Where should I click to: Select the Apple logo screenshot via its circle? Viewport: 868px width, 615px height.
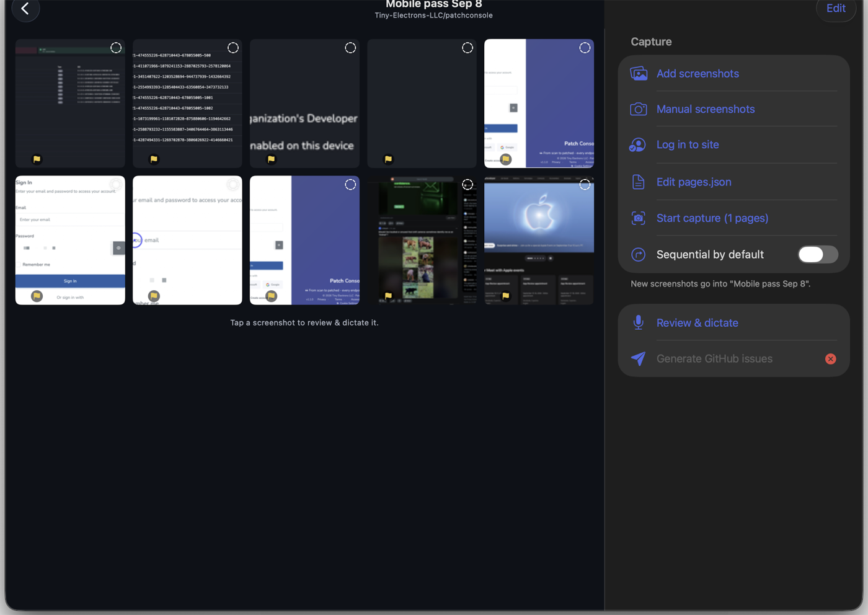coord(585,184)
